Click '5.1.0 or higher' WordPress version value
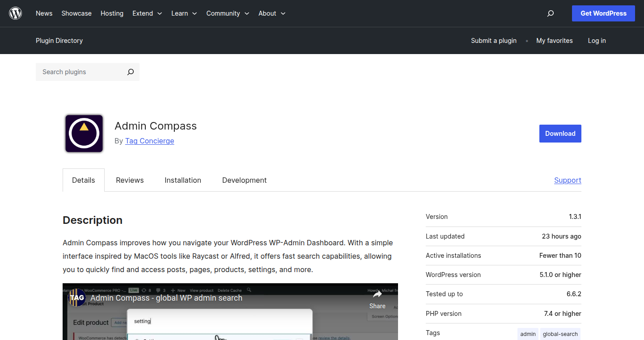644x340 pixels. 560,275
